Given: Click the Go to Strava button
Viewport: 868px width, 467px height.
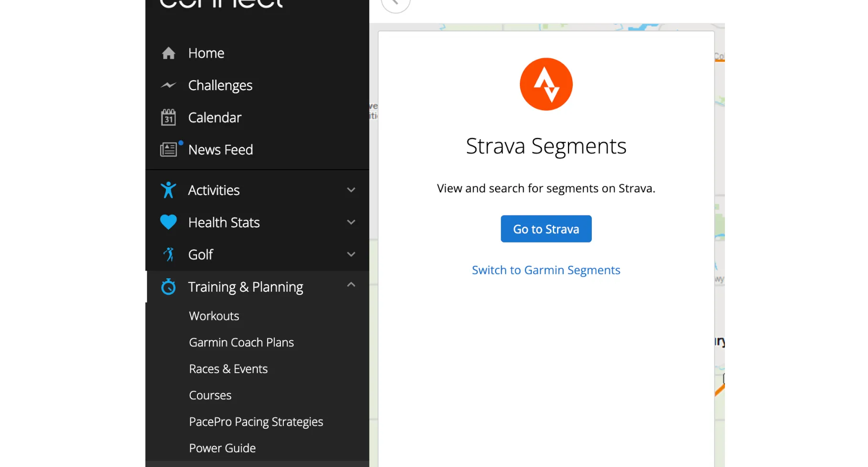Looking at the screenshot, I should tap(546, 229).
